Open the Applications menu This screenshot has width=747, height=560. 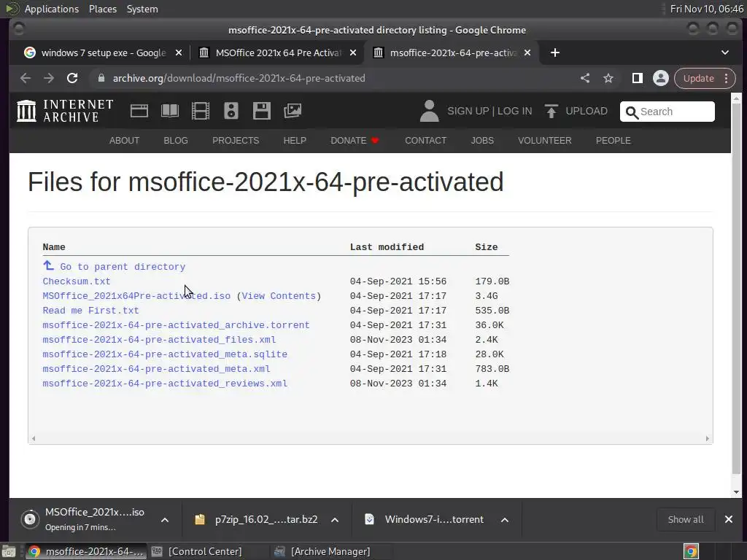click(x=52, y=9)
